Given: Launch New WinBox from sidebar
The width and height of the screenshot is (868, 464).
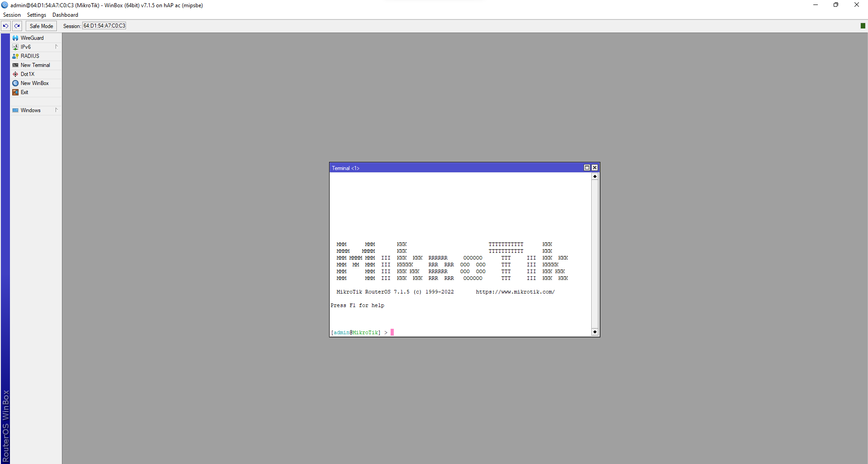Looking at the screenshot, I should [36, 83].
